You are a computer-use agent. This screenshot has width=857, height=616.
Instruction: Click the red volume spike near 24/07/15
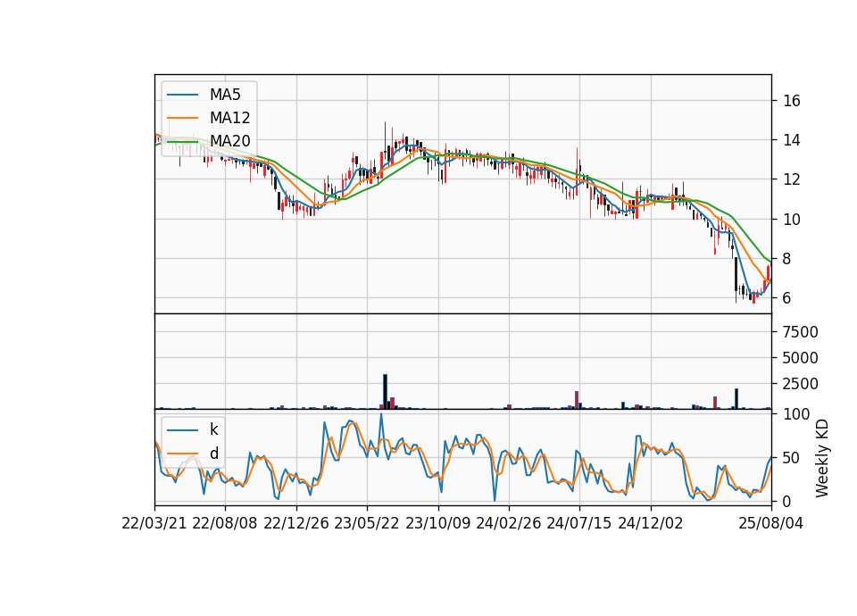point(577,400)
